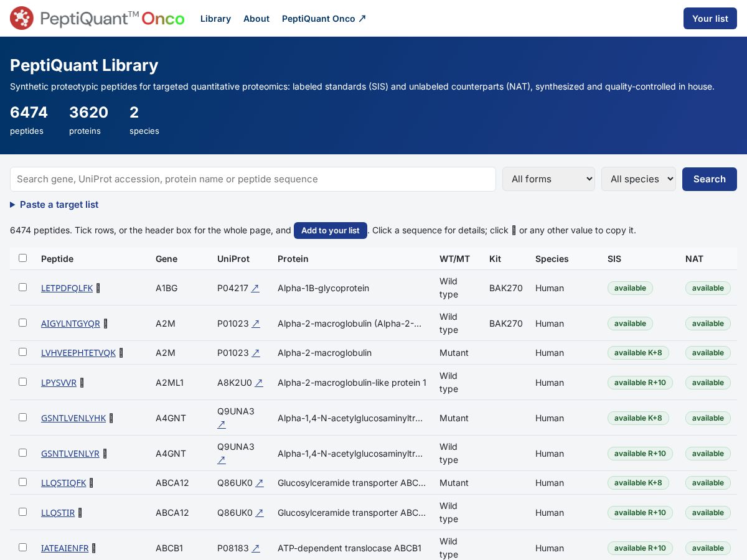This screenshot has height=560, width=747.
Task: Copy the gene value ABCB1
Action: pyautogui.click(x=169, y=548)
